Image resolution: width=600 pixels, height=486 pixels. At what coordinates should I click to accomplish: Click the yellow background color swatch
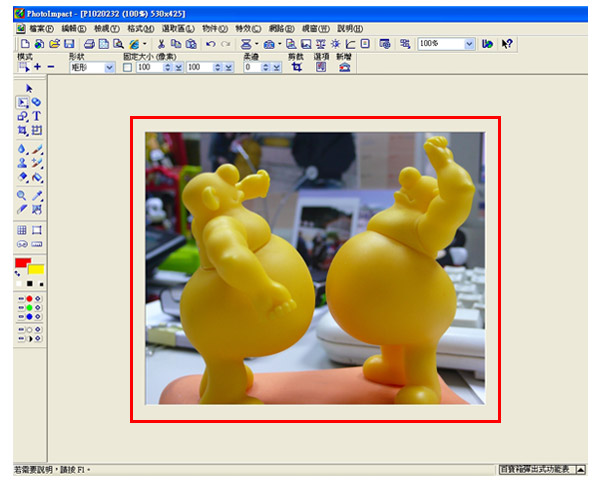[36, 270]
